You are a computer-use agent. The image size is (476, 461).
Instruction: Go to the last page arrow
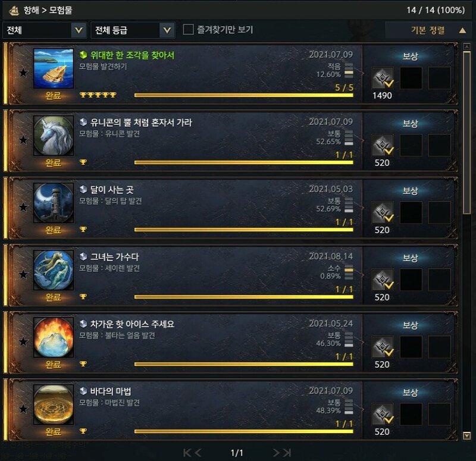[287, 453]
